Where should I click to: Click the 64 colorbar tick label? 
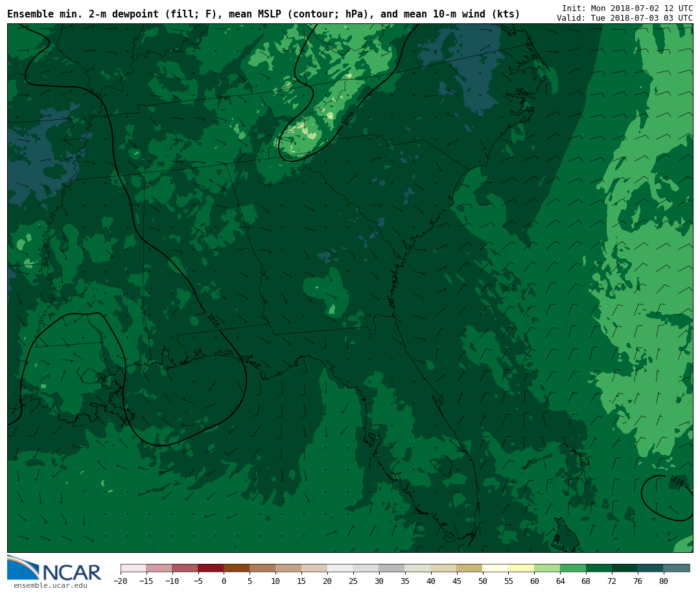[560, 581]
